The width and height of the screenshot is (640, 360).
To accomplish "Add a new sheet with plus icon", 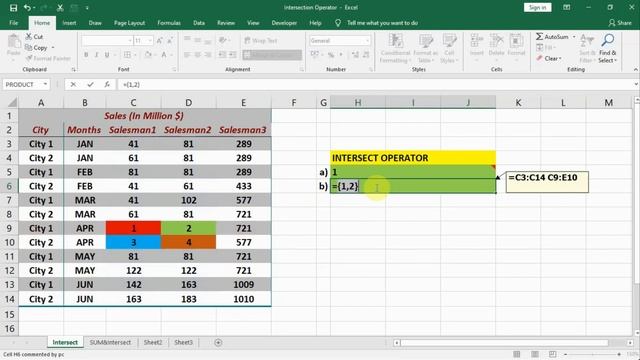I will pos(218,342).
